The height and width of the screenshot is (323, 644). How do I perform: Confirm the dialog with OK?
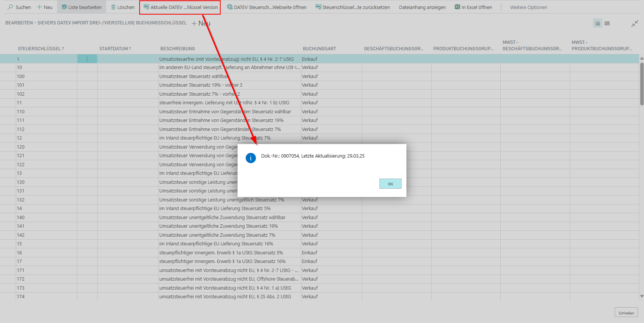point(390,184)
